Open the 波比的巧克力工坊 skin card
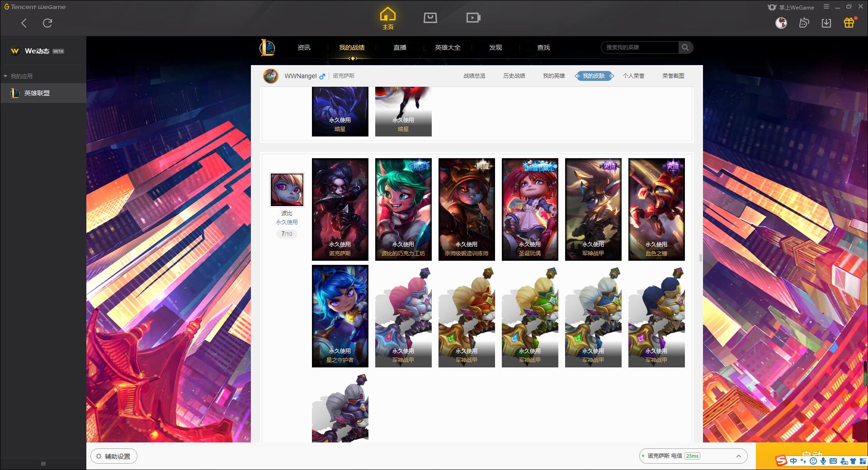Image resolution: width=868 pixels, height=470 pixels. 403,209
